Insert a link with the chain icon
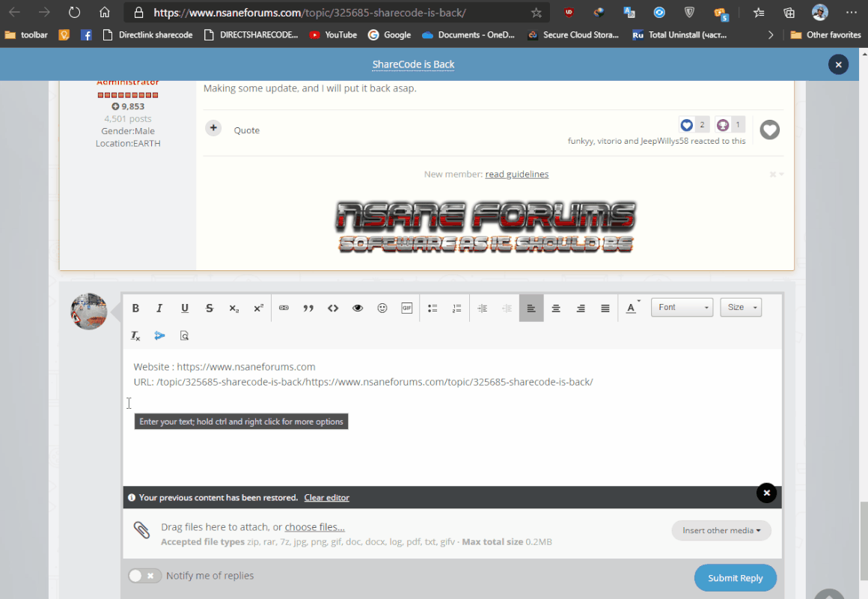Image resolution: width=868 pixels, height=599 pixels. 284,308
